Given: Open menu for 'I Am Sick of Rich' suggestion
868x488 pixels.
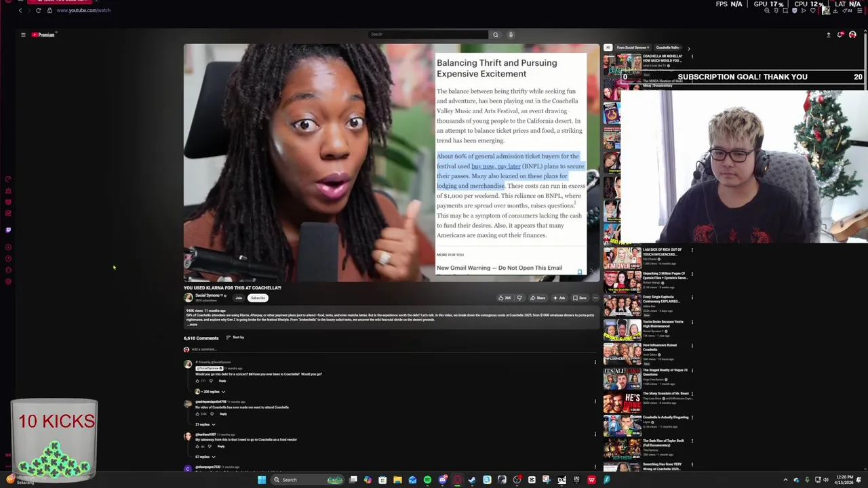Looking at the screenshot, I should tap(692, 250).
